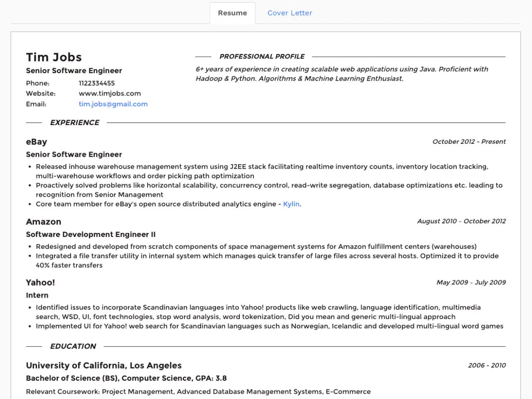This screenshot has width=532, height=399.
Task: Click the Yahoo! company name
Action: [x=40, y=283]
